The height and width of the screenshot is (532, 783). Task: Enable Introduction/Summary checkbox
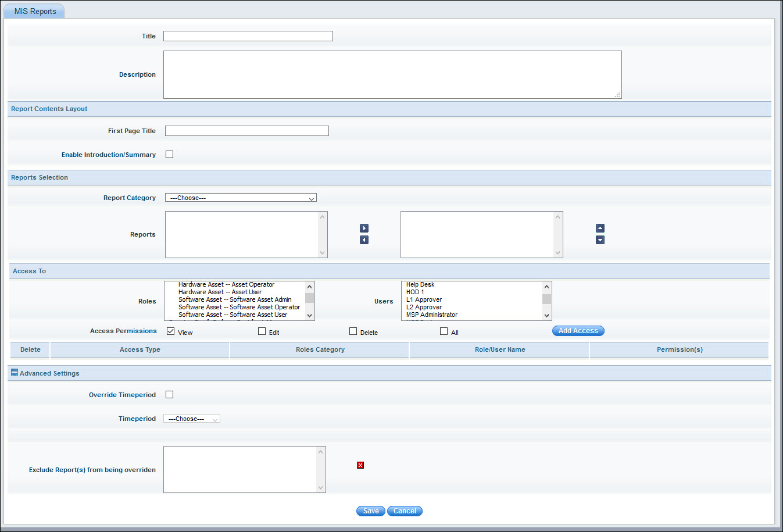tap(169, 154)
